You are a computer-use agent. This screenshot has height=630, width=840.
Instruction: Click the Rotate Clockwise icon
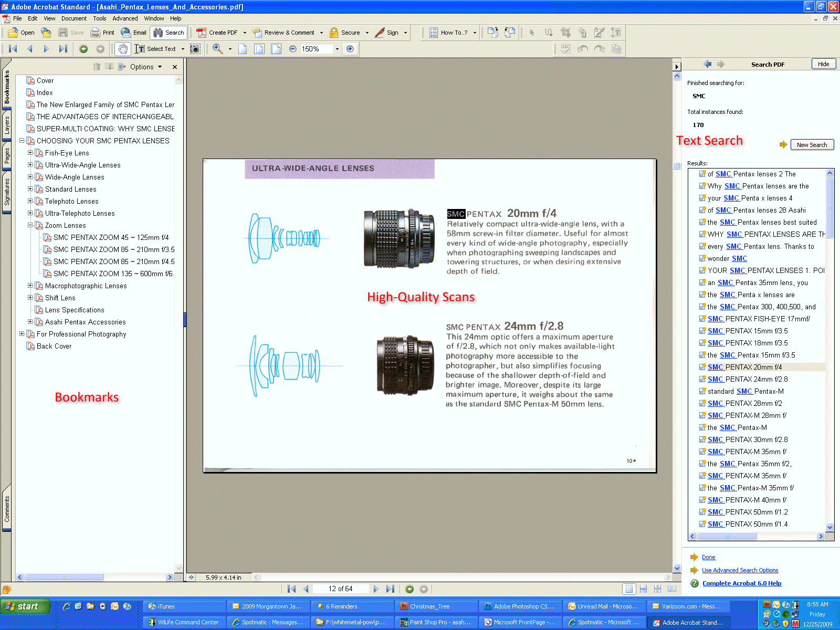pos(492,33)
